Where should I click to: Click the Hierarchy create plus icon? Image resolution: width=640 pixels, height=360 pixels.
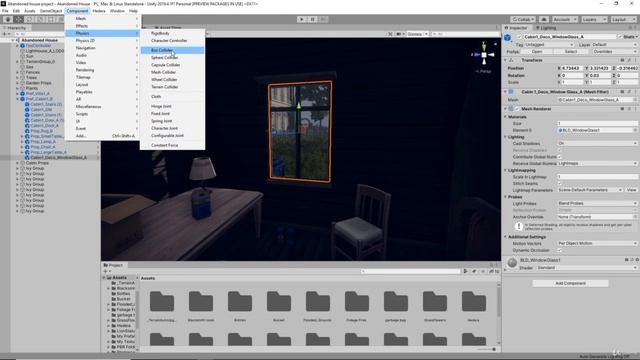coord(5,34)
